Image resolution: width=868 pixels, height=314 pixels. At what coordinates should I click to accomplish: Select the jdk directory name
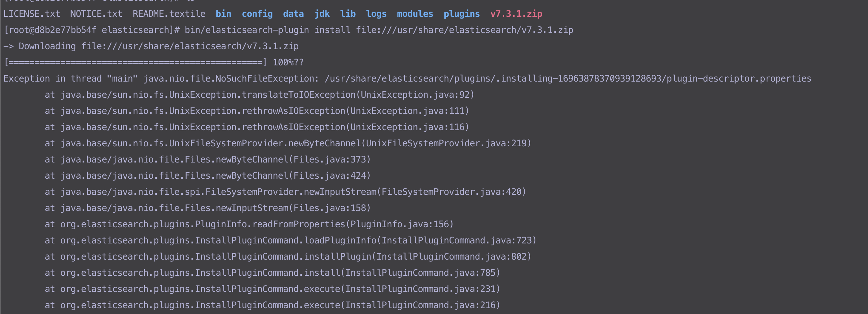pos(322,14)
